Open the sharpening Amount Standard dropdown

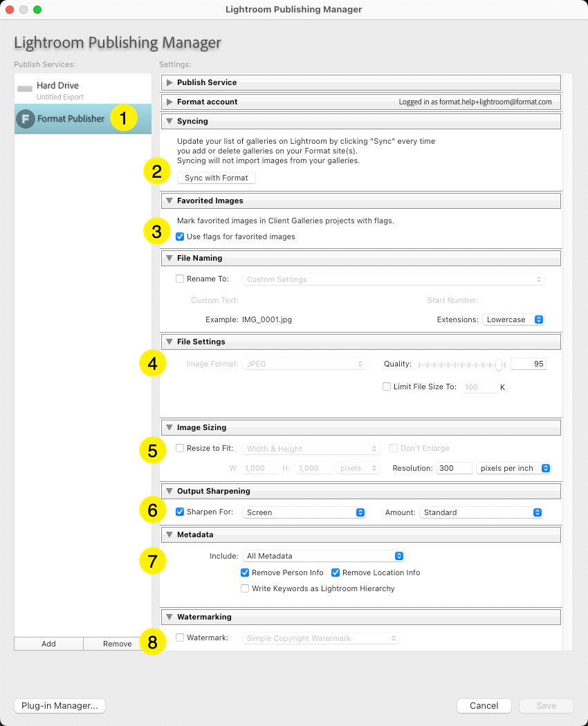[x=481, y=512]
